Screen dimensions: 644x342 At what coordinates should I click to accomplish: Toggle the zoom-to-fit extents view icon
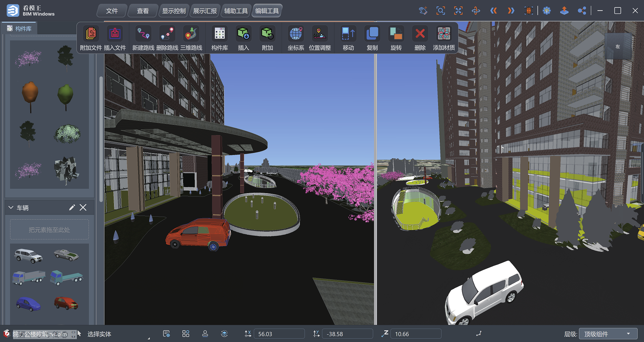coord(458,11)
